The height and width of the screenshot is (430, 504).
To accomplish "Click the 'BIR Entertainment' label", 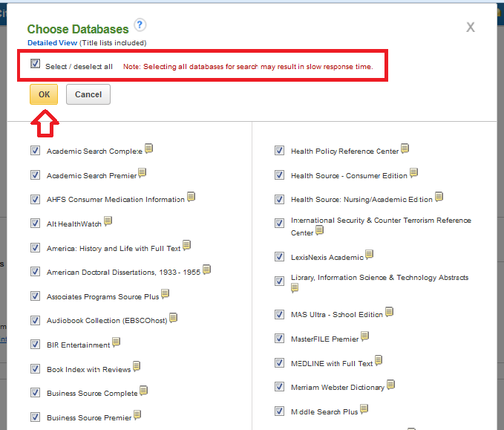I will point(79,345).
